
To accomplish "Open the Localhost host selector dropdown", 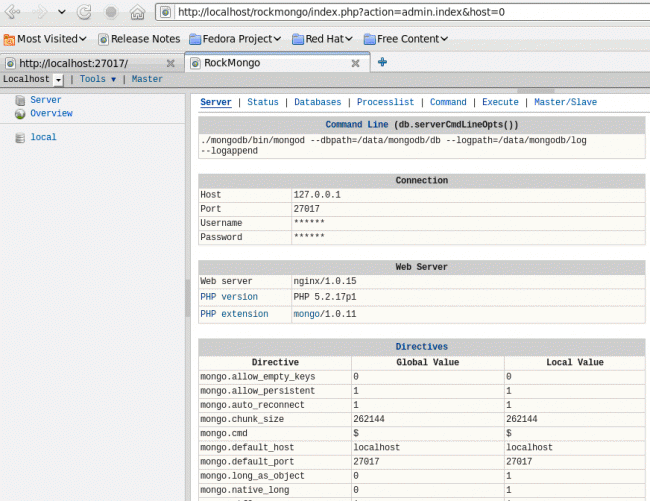I will click(59, 80).
